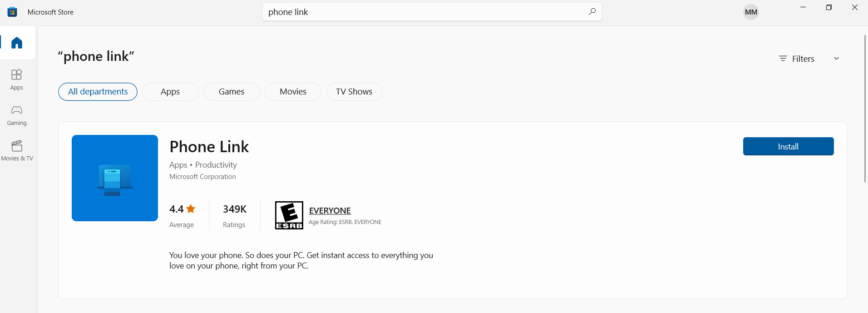Click the search magnifier icon

tap(592, 12)
